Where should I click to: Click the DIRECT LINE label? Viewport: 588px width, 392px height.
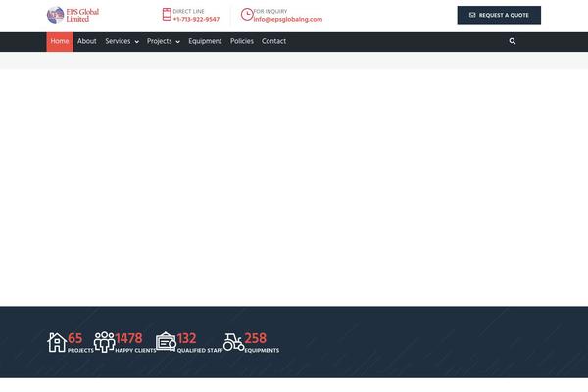coord(188,11)
